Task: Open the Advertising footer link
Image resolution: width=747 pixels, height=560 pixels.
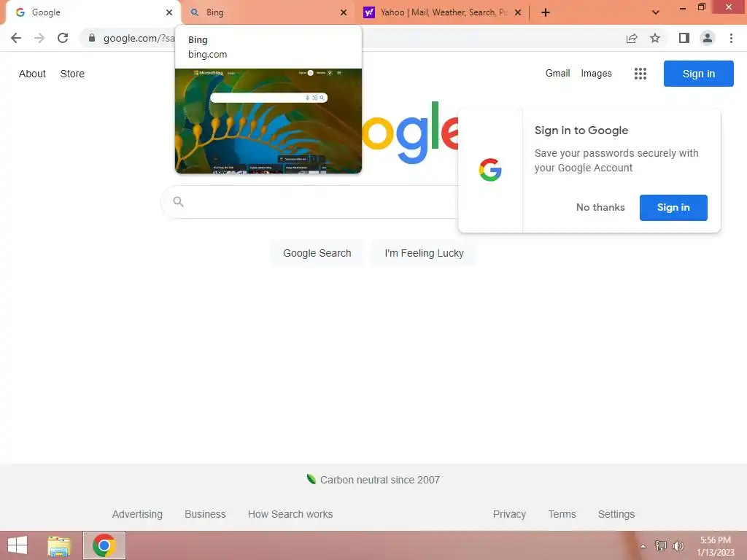Action: point(137,514)
